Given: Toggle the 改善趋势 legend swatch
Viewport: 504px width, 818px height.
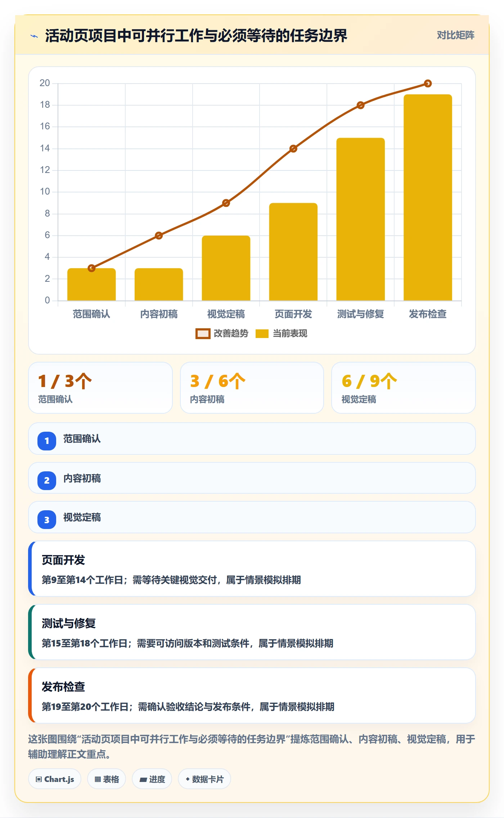Looking at the screenshot, I should [203, 334].
